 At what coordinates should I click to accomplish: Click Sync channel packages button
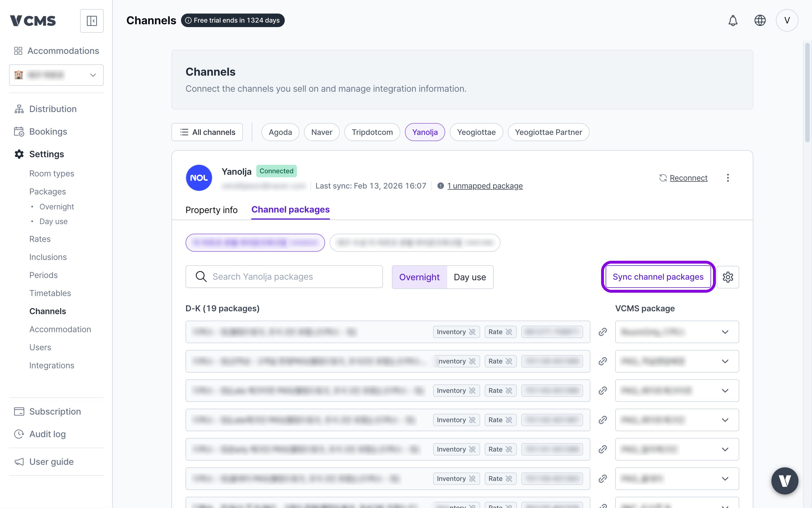(x=658, y=277)
